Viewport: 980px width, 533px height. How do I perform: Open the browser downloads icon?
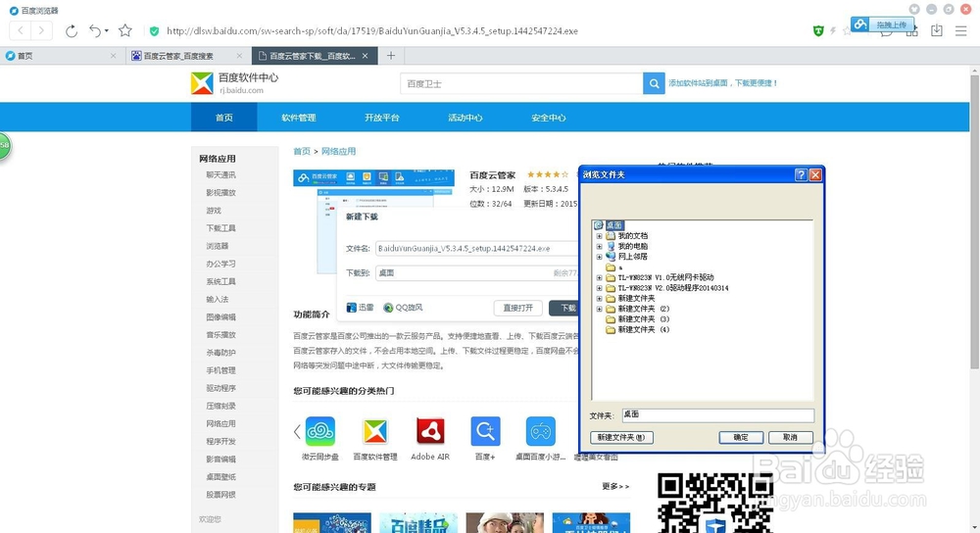(936, 30)
